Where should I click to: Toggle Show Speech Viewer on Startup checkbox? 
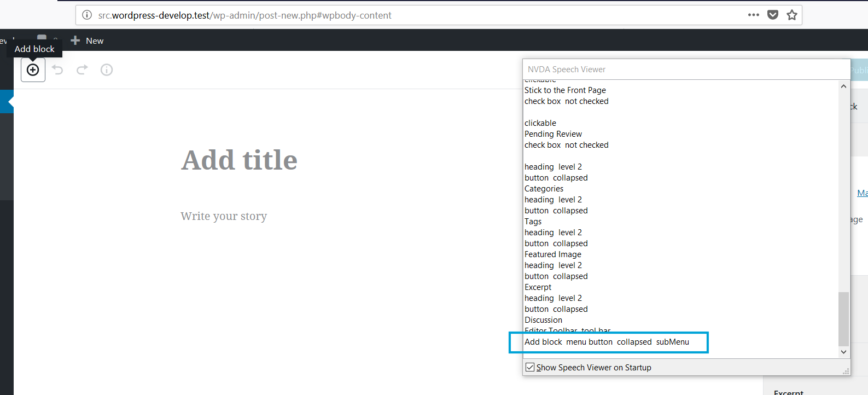(530, 367)
